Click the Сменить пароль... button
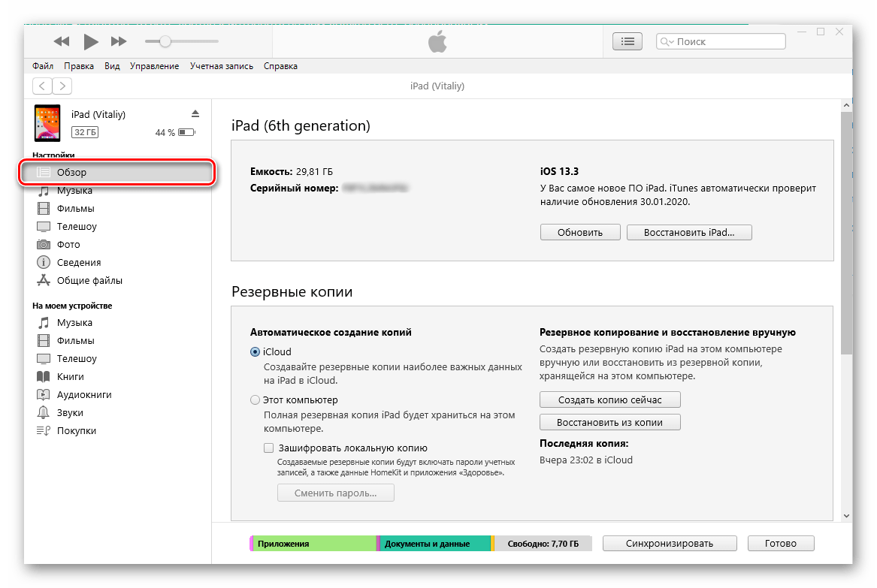This screenshot has width=877, height=588. coord(336,493)
